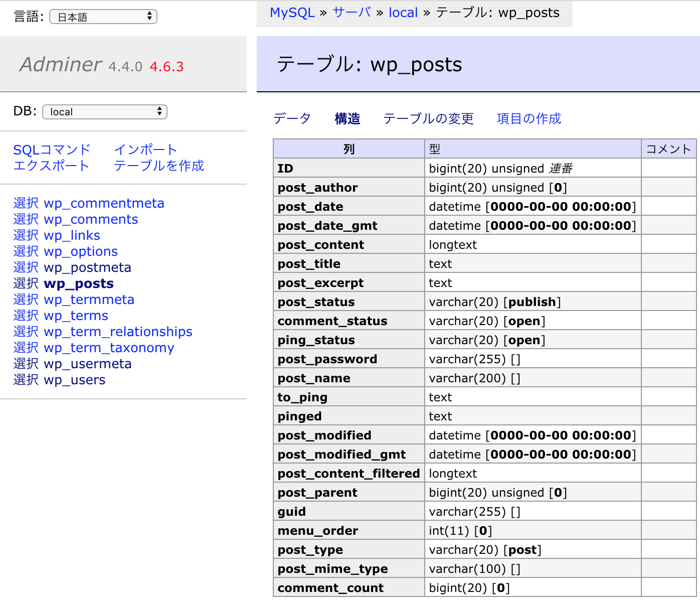Image resolution: width=700 pixels, height=602 pixels.
Task: Open wp_commentmeta table structure
Action: (104, 203)
